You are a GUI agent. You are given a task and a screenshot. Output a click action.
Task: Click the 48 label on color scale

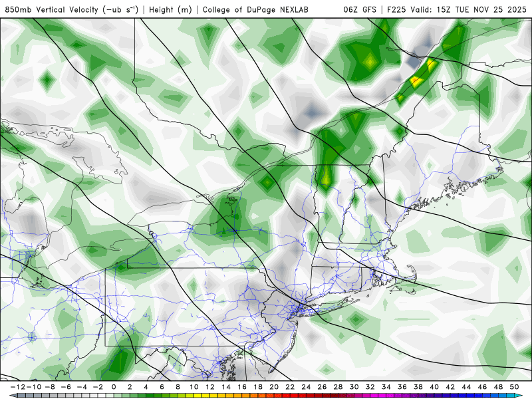click(498, 387)
